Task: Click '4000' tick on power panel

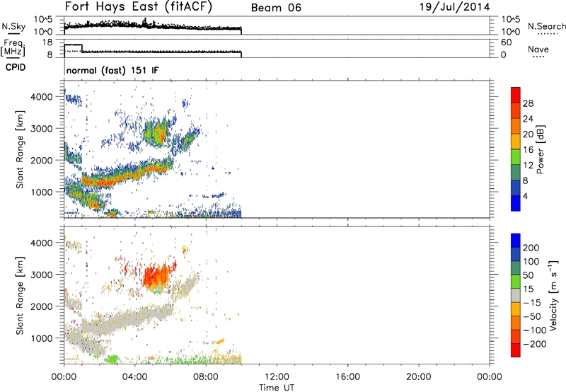Action: tap(41, 97)
